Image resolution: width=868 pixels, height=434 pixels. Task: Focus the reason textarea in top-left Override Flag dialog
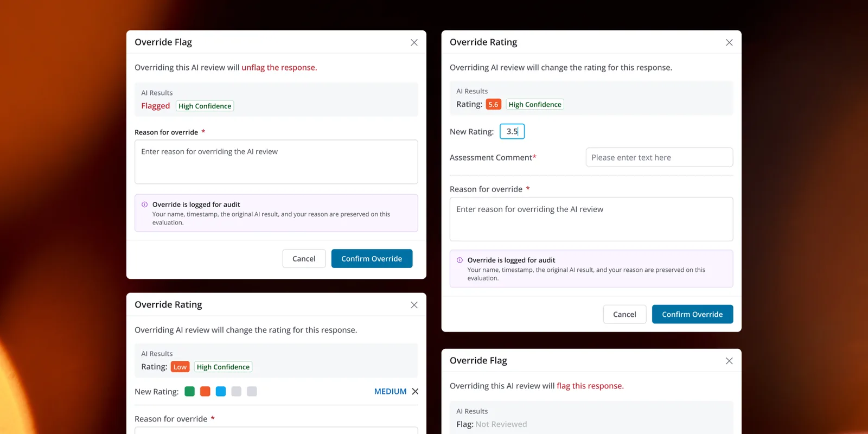coord(276,162)
